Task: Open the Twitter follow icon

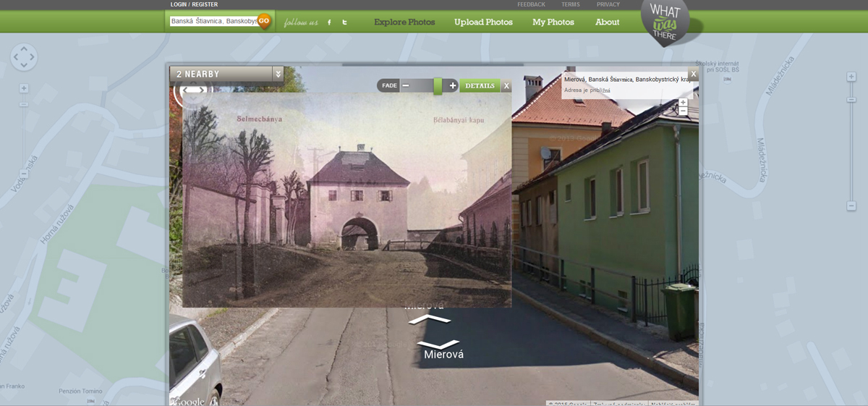Action: click(344, 22)
